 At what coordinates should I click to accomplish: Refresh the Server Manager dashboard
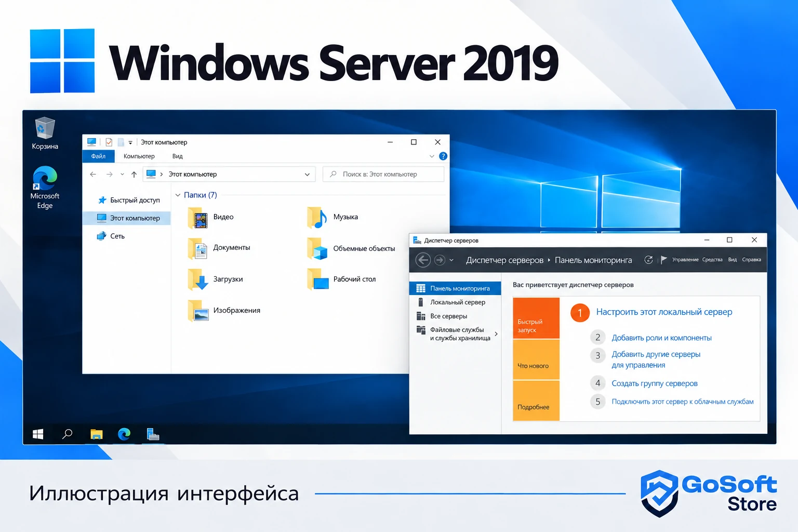(648, 260)
